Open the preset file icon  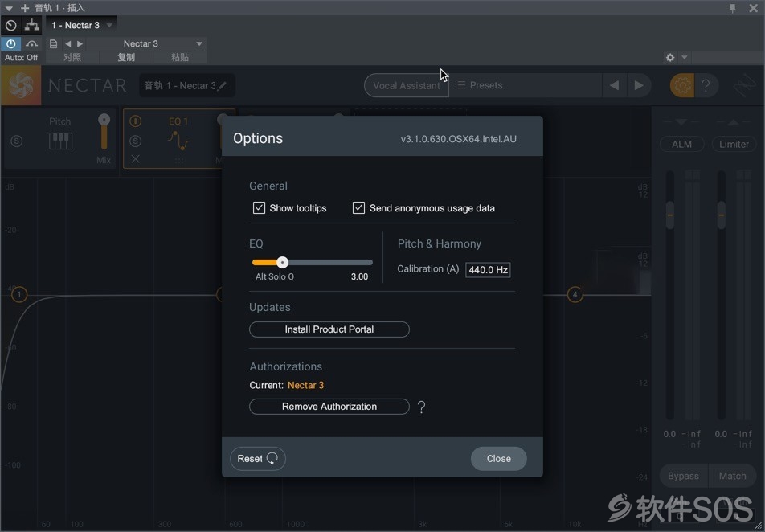coord(54,43)
